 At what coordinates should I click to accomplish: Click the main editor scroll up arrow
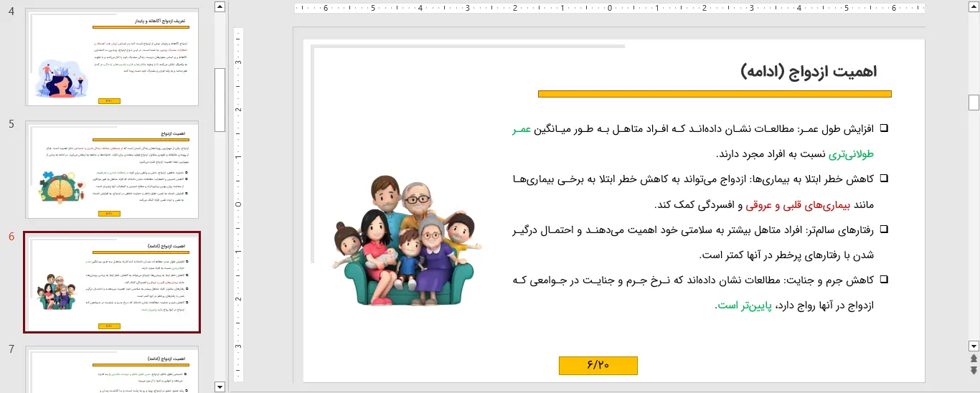pos(974,6)
